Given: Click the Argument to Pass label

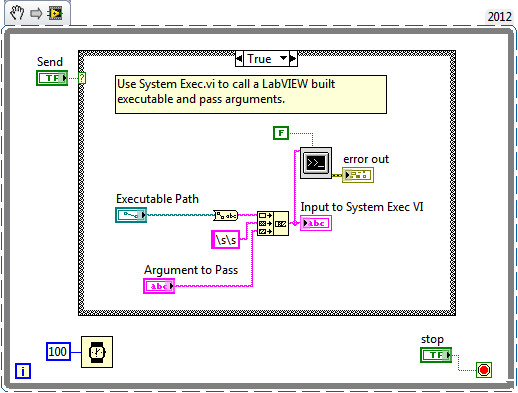Looking at the screenshot, I should tap(191, 270).
